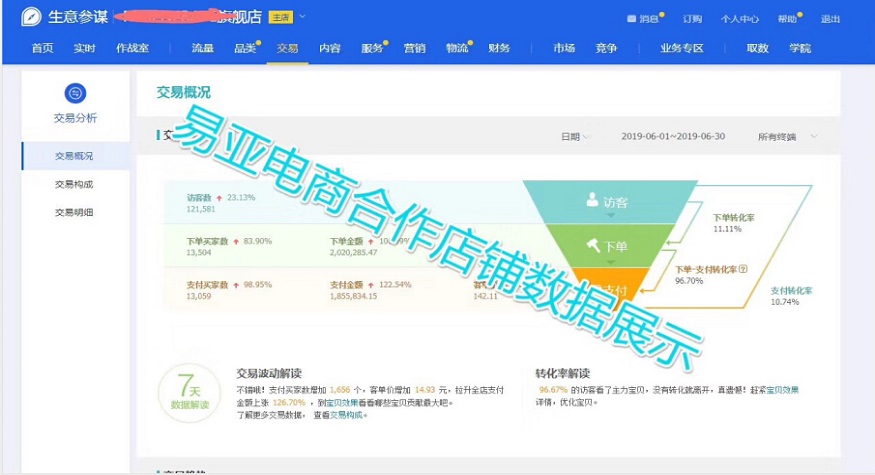Go to the 市场 tab

(564, 48)
